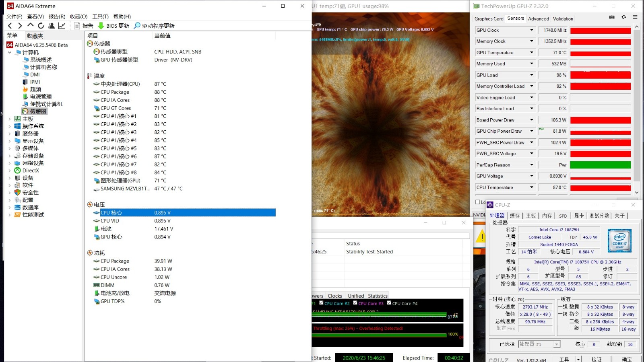644x362 pixels.
Task: Switch to the Statistics tab
Action: (378, 296)
